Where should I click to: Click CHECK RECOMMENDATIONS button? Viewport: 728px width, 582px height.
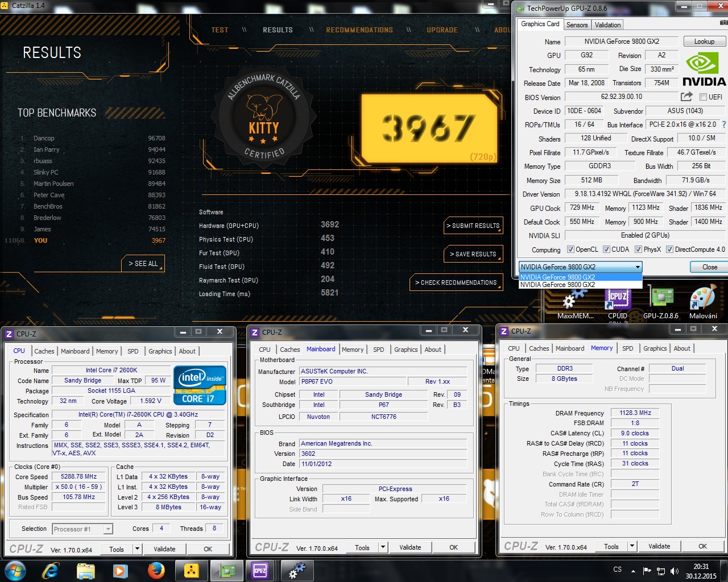456,282
